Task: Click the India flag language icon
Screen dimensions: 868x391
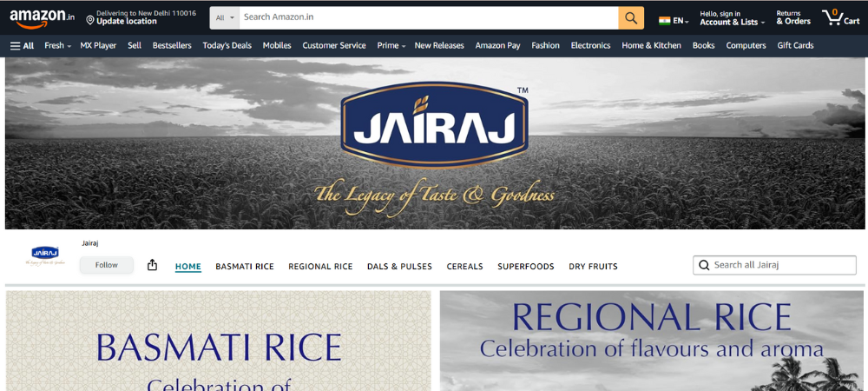Action: [x=665, y=20]
